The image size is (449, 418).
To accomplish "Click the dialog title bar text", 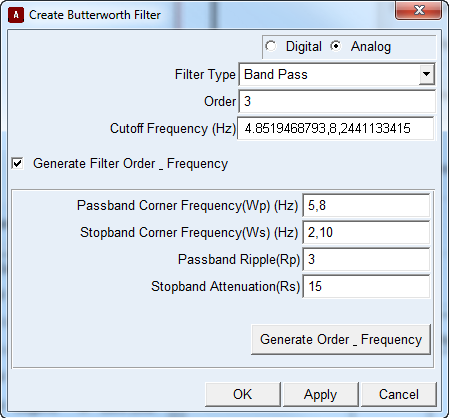I will pos(95,15).
